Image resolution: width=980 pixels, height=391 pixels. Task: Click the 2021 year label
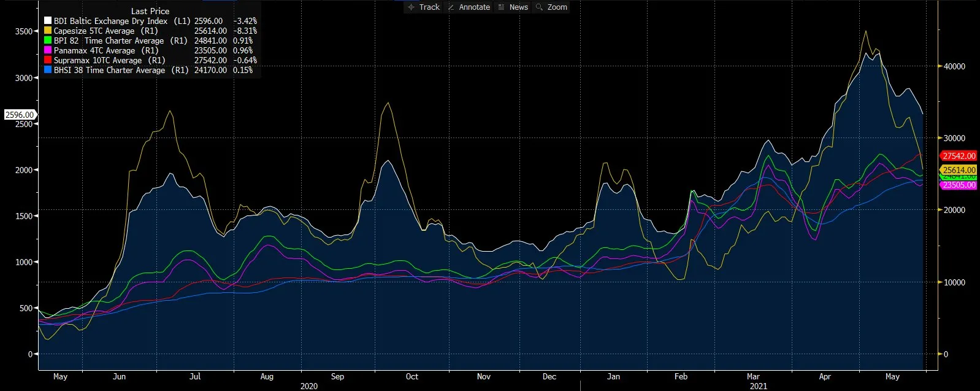point(758,386)
